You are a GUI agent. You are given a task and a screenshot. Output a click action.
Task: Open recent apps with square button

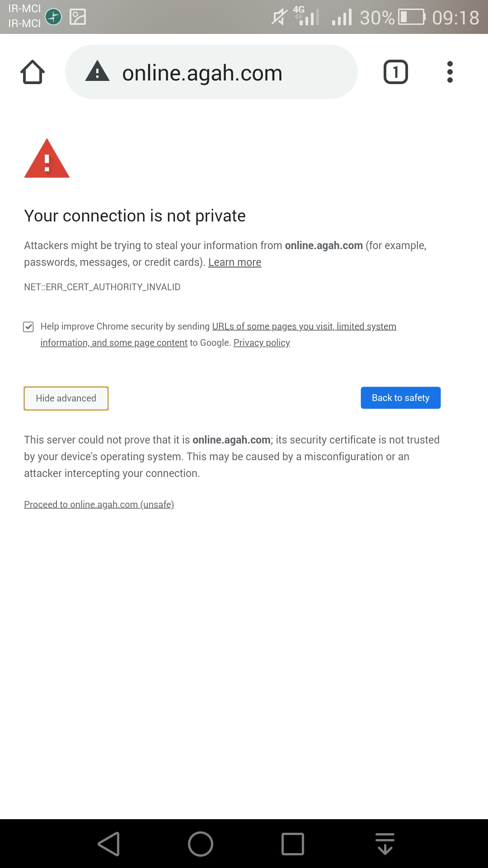pos(292,844)
